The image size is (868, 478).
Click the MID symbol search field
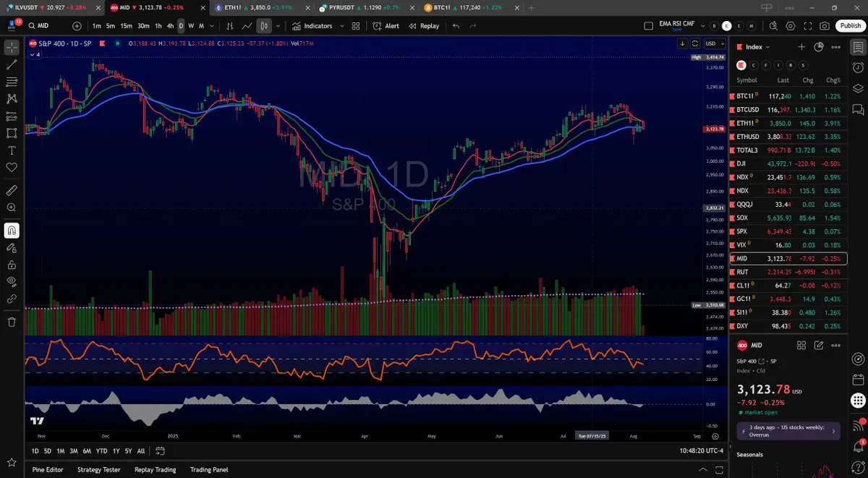(x=48, y=25)
